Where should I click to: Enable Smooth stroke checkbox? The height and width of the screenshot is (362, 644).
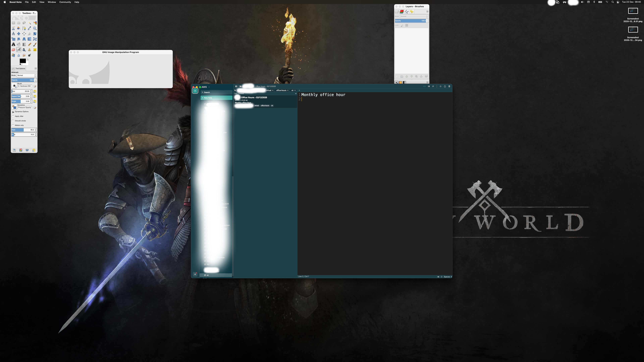pyautogui.click(x=13, y=121)
